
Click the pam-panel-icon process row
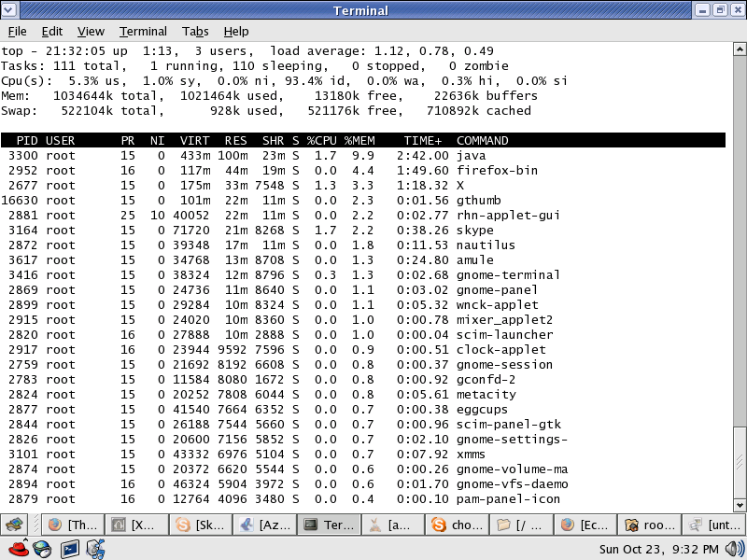[x=363, y=499]
